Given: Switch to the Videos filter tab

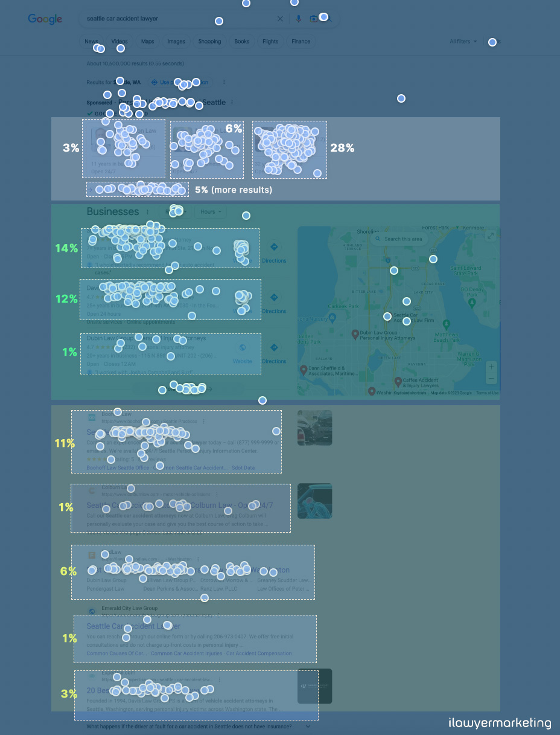Looking at the screenshot, I should (119, 42).
